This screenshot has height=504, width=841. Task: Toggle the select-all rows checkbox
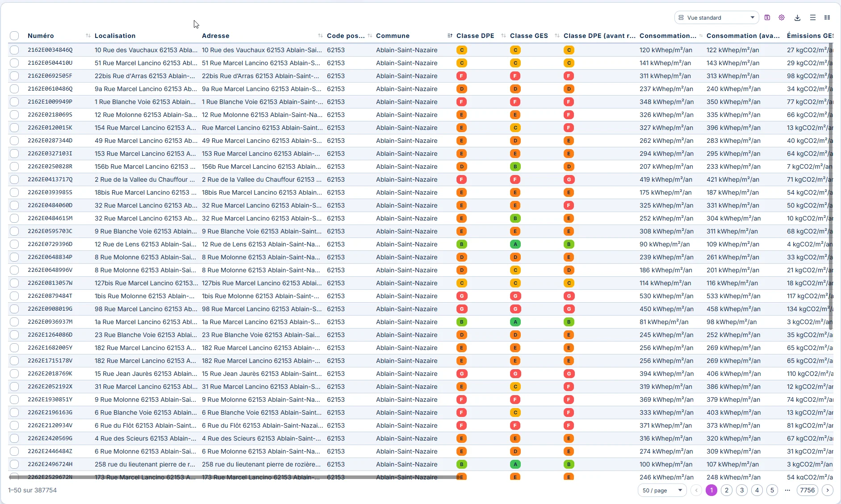click(x=14, y=36)
